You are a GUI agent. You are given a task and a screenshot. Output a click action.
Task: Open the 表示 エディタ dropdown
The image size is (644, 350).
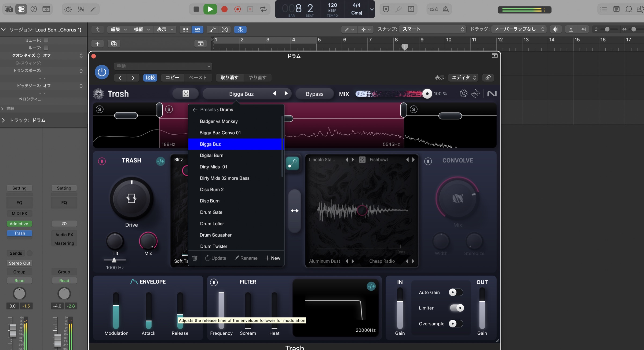click(463, 78)
